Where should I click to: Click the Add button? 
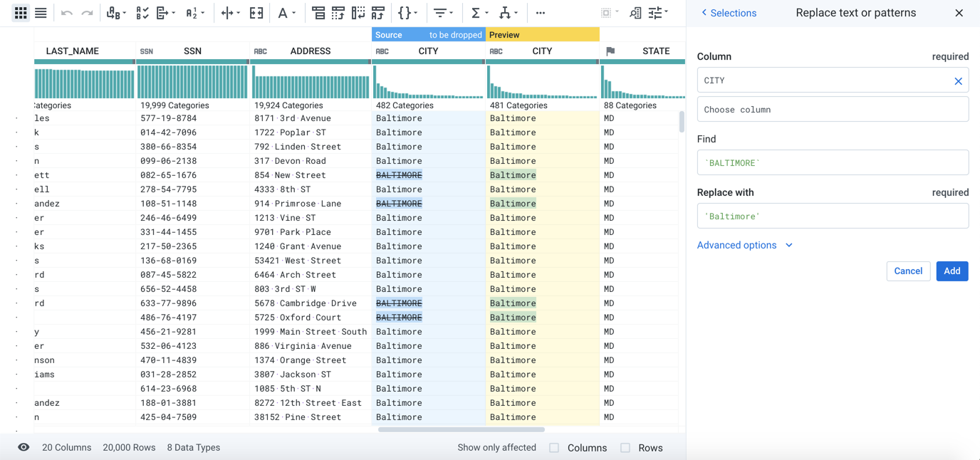(x=952, y=271)
